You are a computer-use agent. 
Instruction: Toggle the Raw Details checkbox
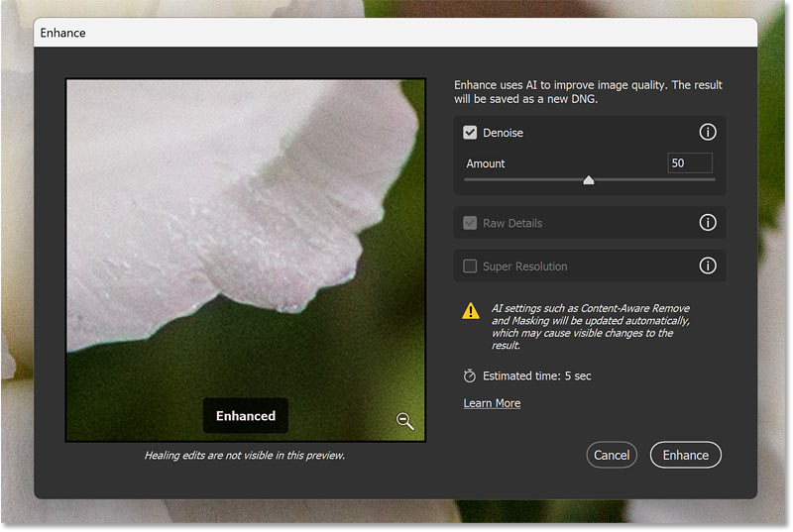[x=471, y=223]
